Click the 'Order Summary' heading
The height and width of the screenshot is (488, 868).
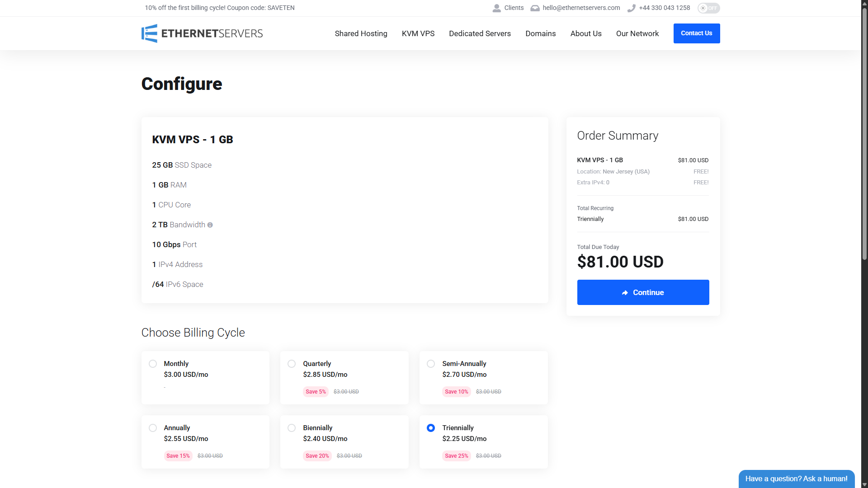[x=618, y=136]
